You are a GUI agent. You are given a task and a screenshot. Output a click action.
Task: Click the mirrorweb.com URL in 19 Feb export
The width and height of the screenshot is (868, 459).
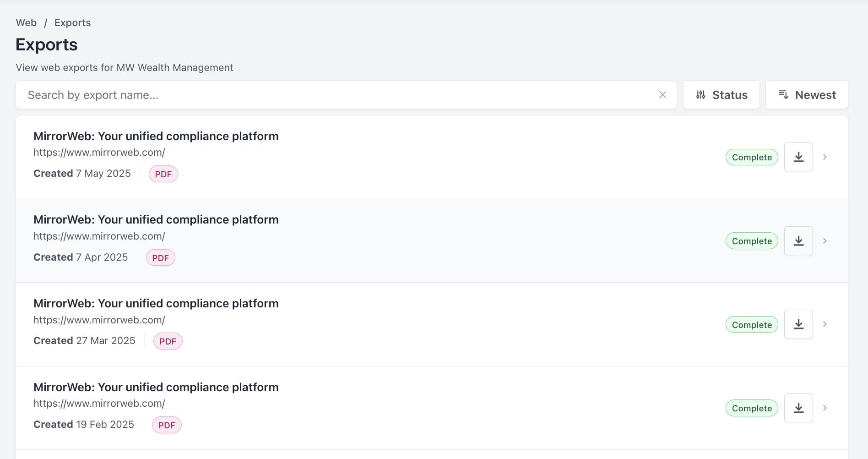pos(99,404)
